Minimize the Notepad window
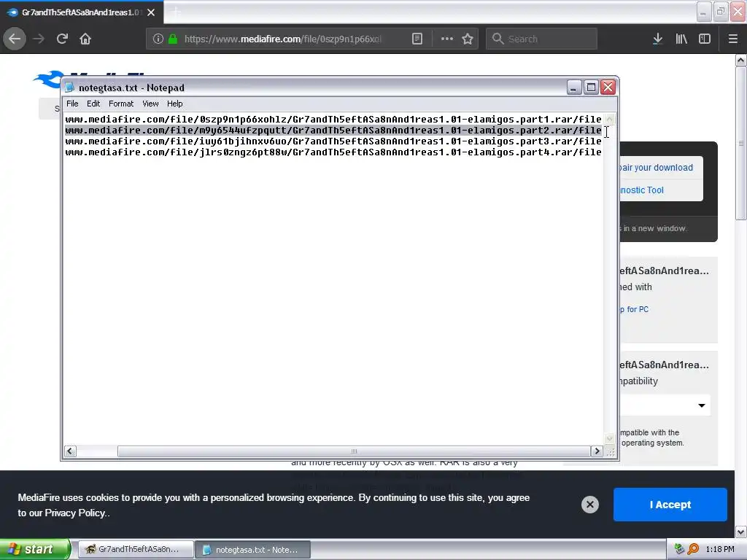 tap(574, 87)
